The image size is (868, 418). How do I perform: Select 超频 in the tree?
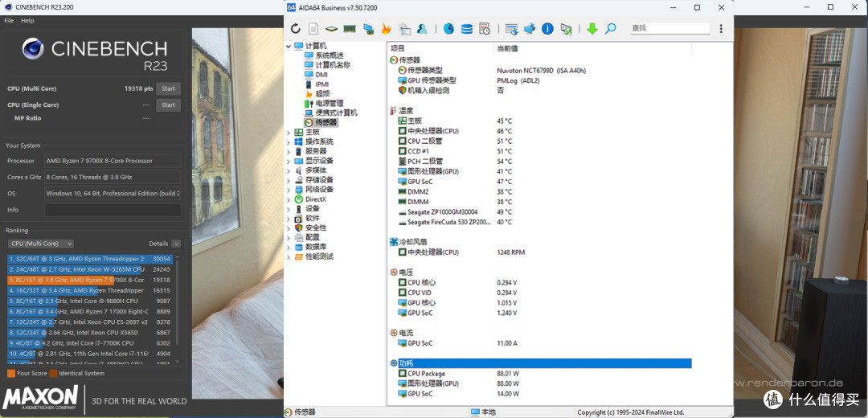click(322, 93)
